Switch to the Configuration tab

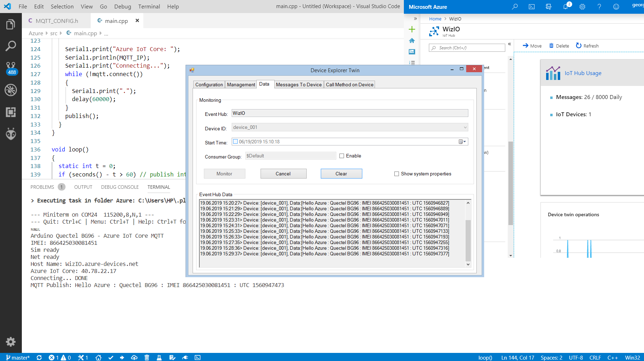(209, 85)
